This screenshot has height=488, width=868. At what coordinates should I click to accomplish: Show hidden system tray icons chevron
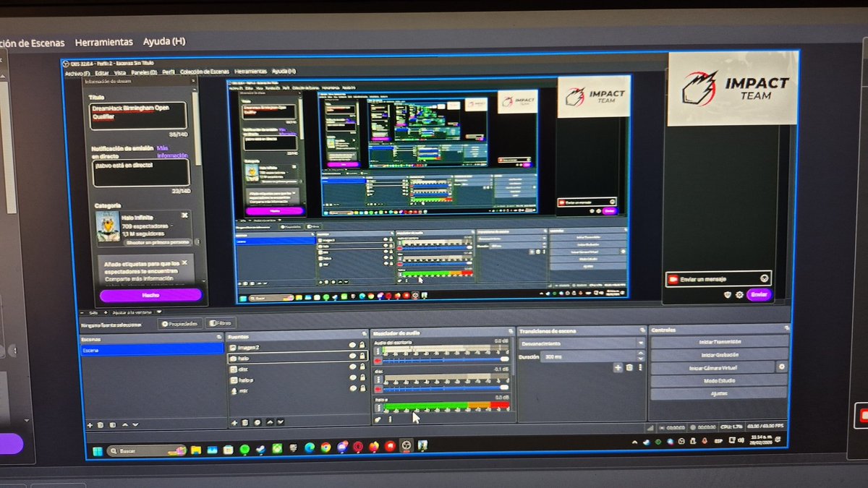pos(634,442)
